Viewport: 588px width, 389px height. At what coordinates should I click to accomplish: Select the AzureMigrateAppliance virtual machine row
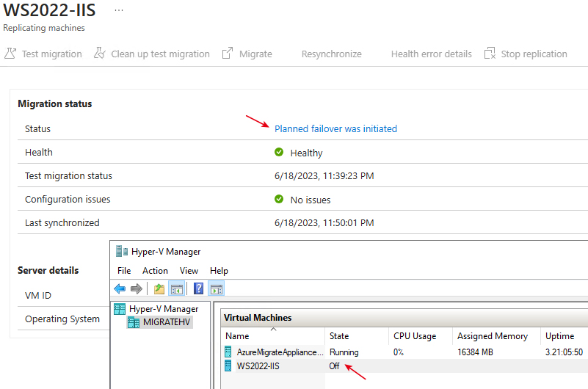pos(404,352)
